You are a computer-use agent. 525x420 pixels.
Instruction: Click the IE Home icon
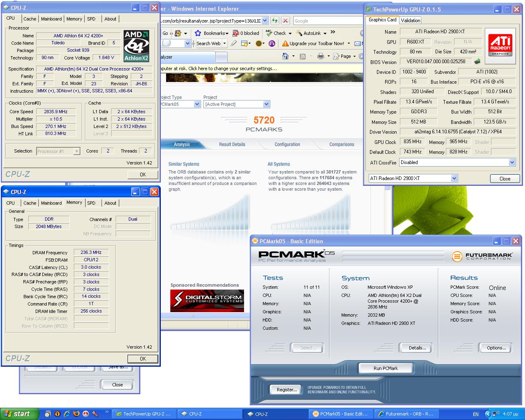tap(285, 56)
